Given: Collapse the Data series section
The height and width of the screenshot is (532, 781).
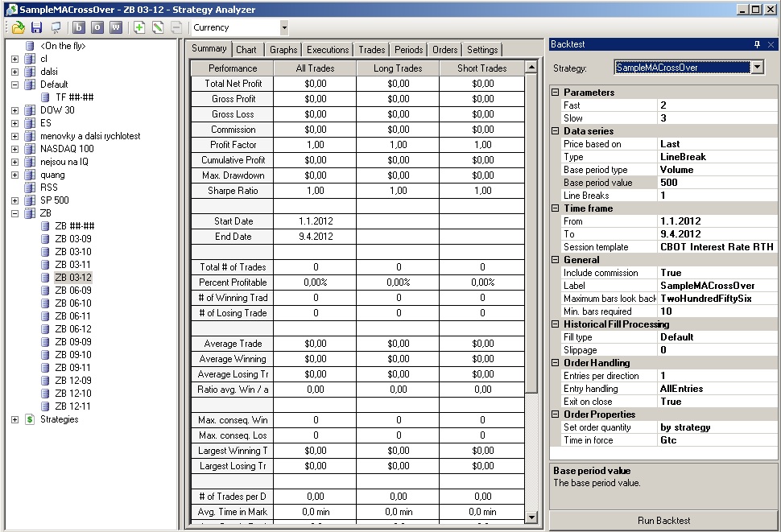Looking at the screenshot, I should [x=555, y=131].
